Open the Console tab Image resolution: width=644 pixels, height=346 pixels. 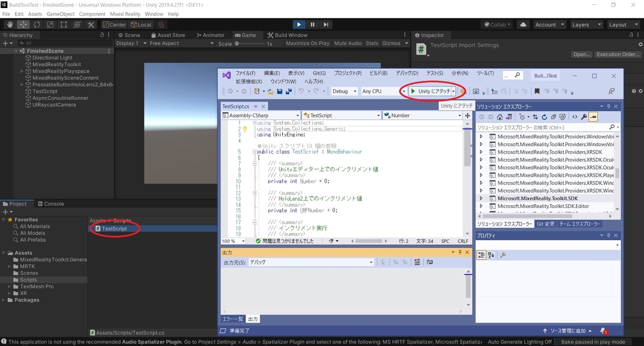[x=50, y=204]
